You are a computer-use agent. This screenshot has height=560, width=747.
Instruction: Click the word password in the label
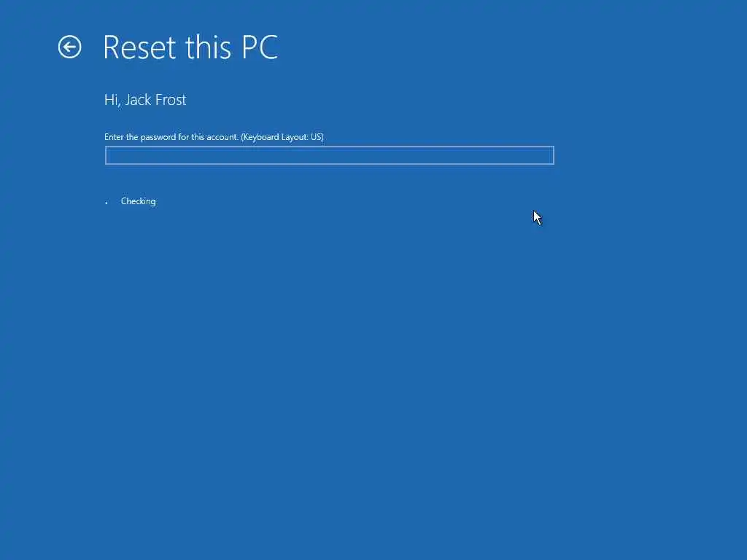(158, 137)
